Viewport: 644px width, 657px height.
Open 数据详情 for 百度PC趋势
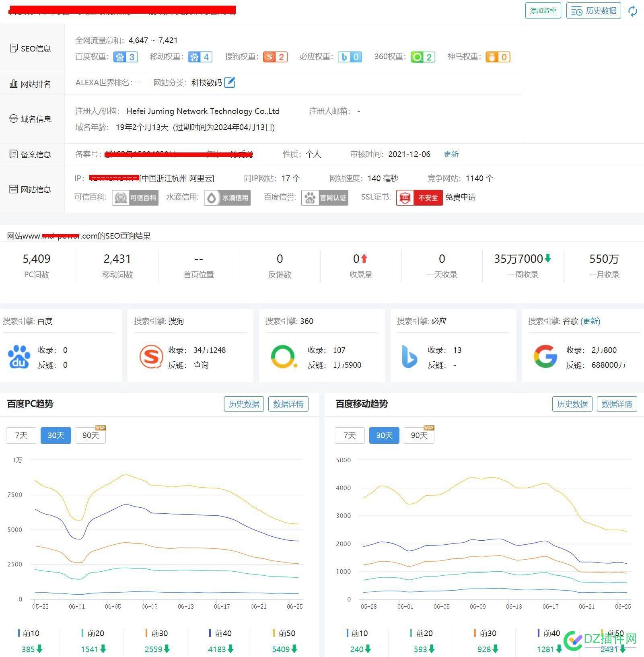pyautogui.click(x=288, y=404)
